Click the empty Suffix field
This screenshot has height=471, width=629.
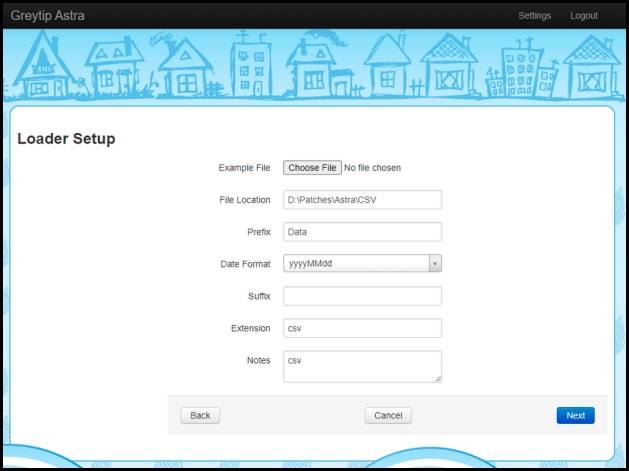coord(362,296)
